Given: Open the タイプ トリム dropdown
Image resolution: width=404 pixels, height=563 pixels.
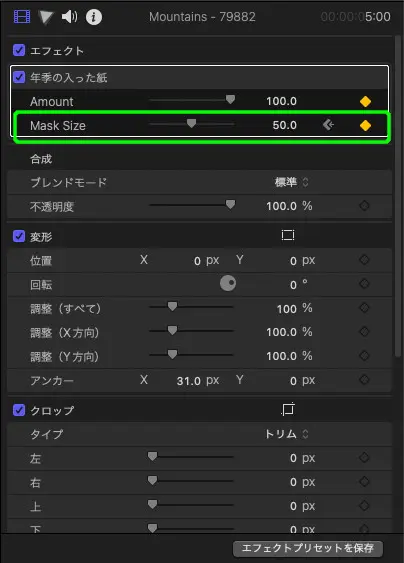Looking at the screenshot, I should 286,434.
